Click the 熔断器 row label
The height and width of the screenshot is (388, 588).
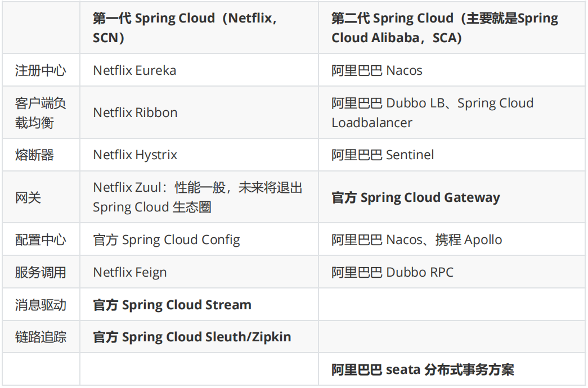tap(41, 155)
